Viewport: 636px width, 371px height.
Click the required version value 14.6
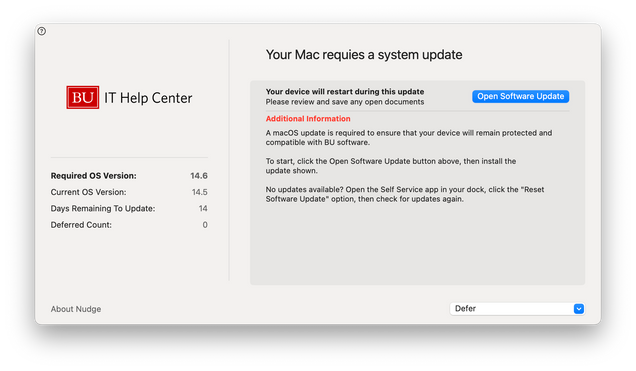pyautogui.click(x=199, y=176)
